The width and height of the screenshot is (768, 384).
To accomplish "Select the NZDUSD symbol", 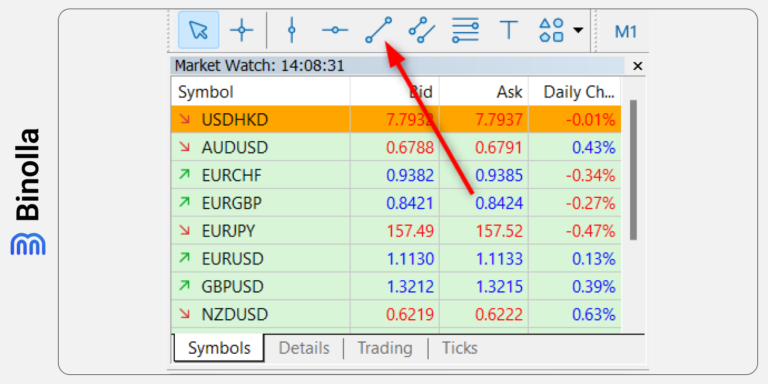I will tap(235, 314).
